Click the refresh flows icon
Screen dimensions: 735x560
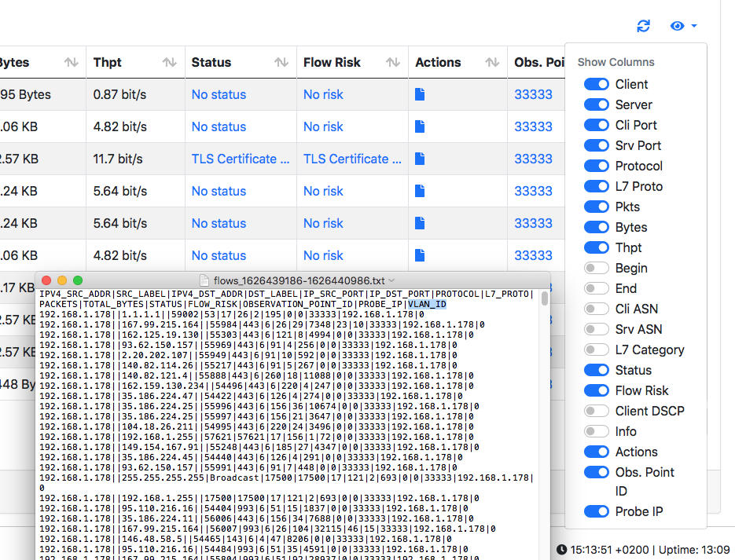click(643, 26)
